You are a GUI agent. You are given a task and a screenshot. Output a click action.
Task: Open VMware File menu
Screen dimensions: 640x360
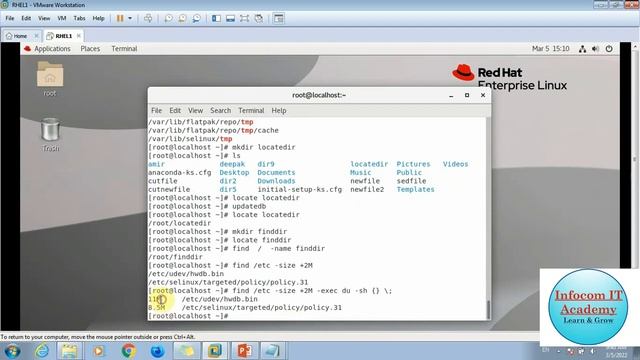(9, 18)
